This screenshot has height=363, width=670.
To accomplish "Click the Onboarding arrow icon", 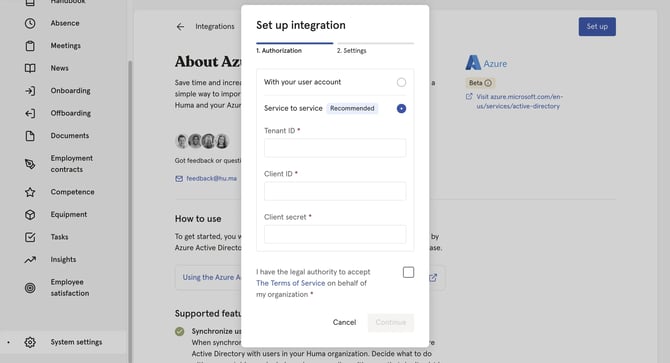I will click(x=30, y=91).
